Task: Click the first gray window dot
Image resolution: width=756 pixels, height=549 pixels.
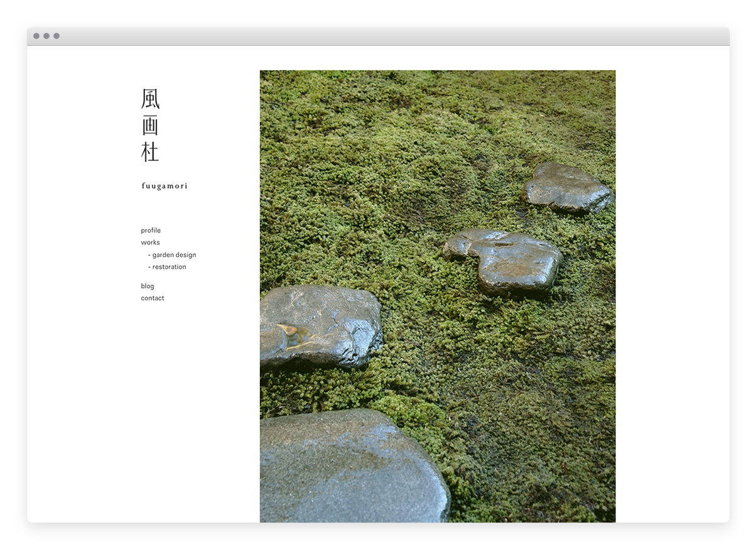Action: [x=36, y=36]
